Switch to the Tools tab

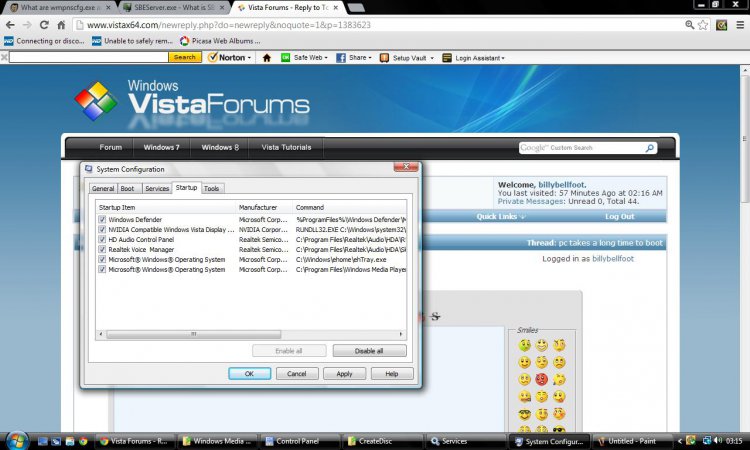(211, 188)
